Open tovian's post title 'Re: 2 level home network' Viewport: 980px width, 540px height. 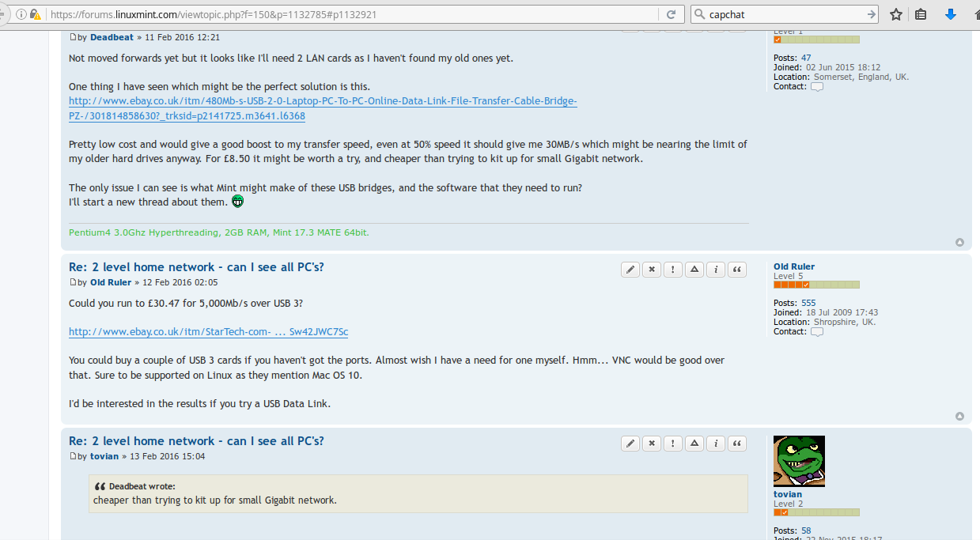[x=196, y=441]
